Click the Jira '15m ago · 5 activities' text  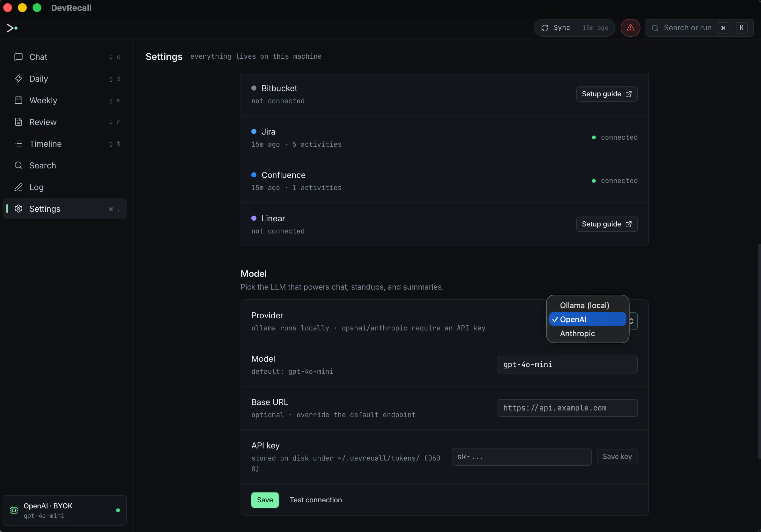(x=296, y=144)
